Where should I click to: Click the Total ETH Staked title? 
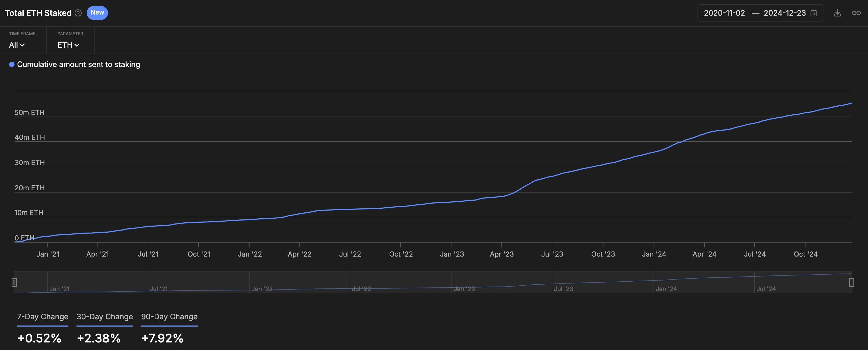[x=38, y=13]
